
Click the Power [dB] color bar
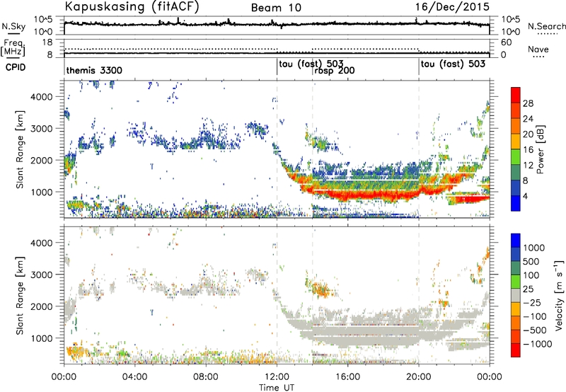point(516,149)
